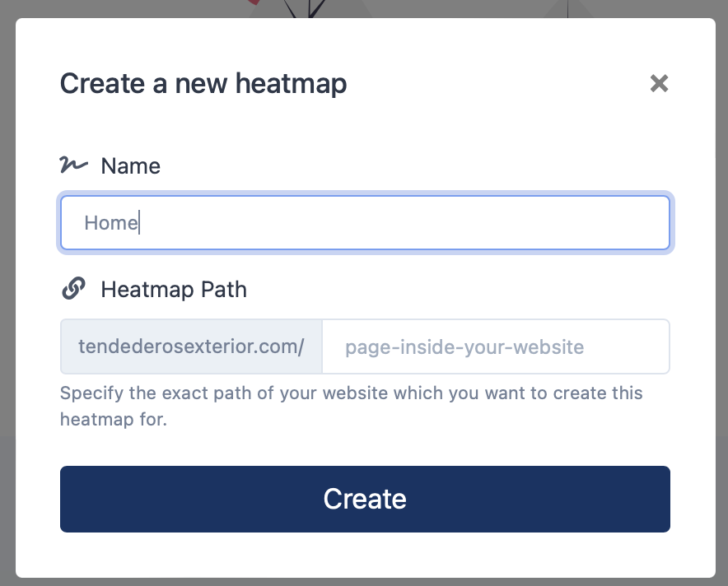
Task: Click the chain link icon beside Heatmap Path
Action: 73,289
